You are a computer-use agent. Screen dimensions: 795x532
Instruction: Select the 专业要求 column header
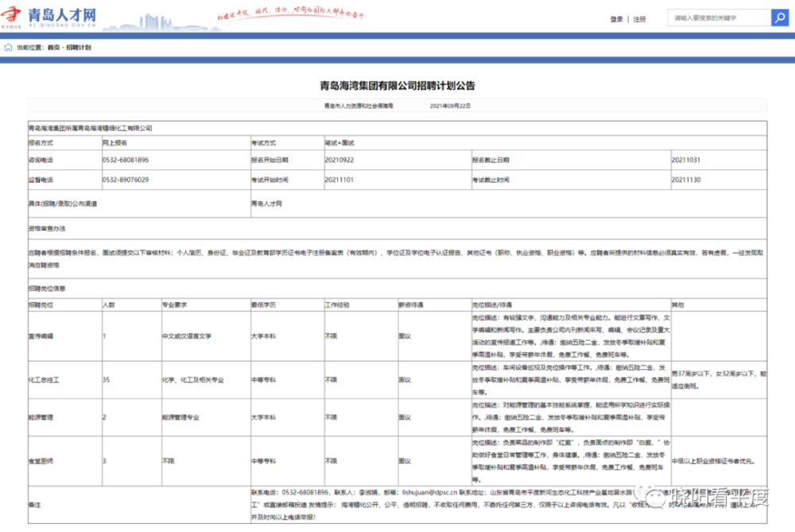click(206, 305)
